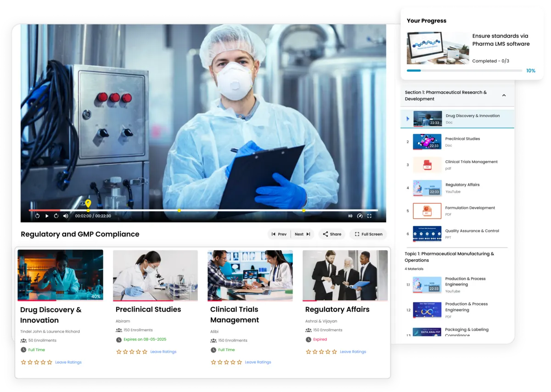Collapse the Your Progress panel
The height and width of the screenshot is (392, 551).
[427, 20]
